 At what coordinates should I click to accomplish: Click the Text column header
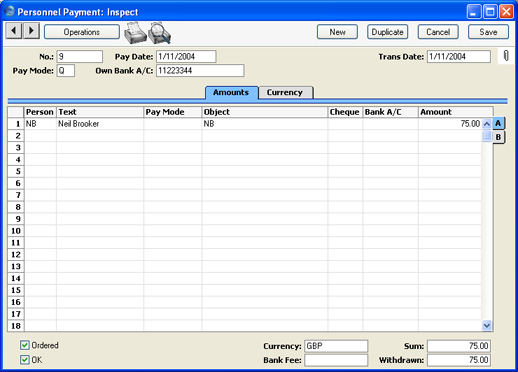pyautogui.click(x=100, y=112)
